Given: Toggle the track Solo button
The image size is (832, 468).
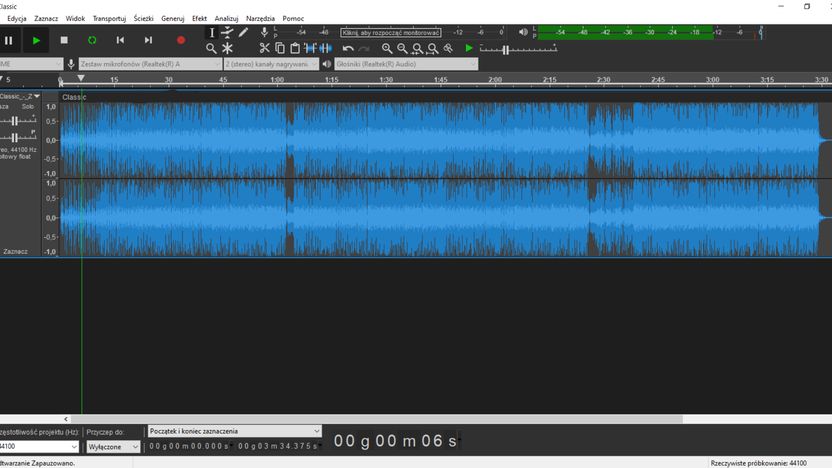Looking at the screenshot, I should point(28,107).
